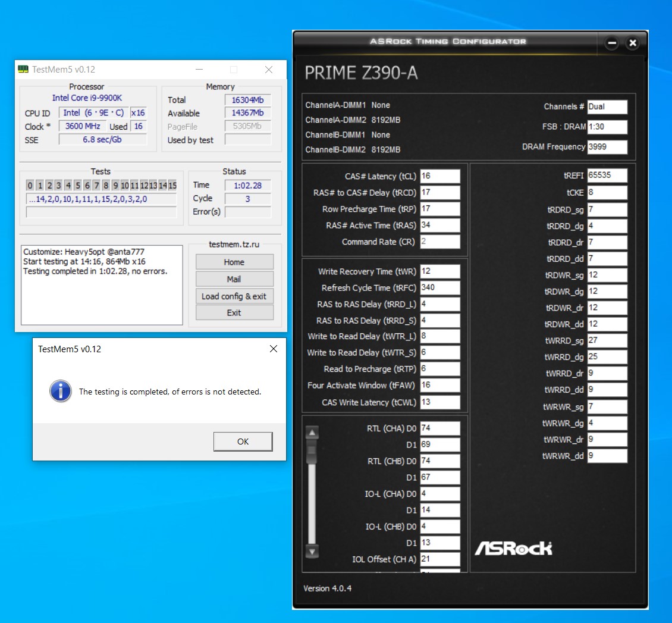This screenshot has height=623, width=672.
Task: Click the Version 4.0.4 label
Action: point(328,588)
